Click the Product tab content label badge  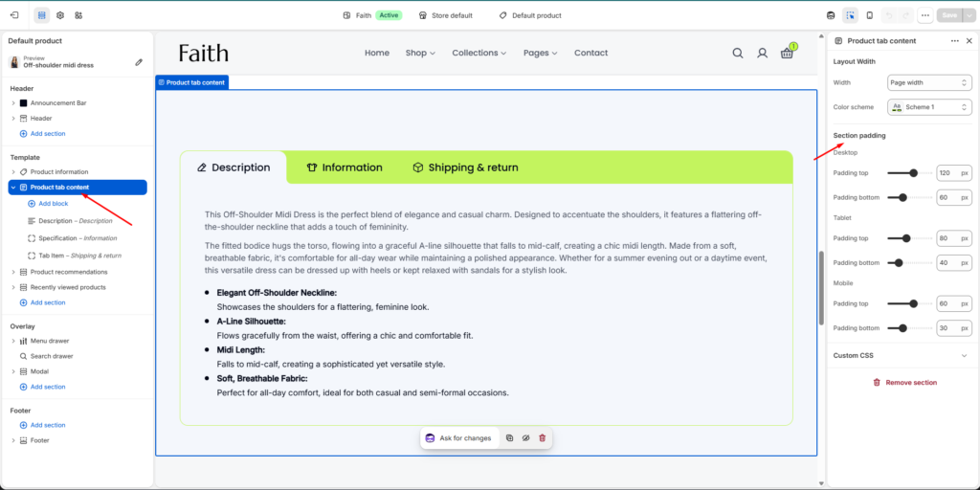(192, 82)
